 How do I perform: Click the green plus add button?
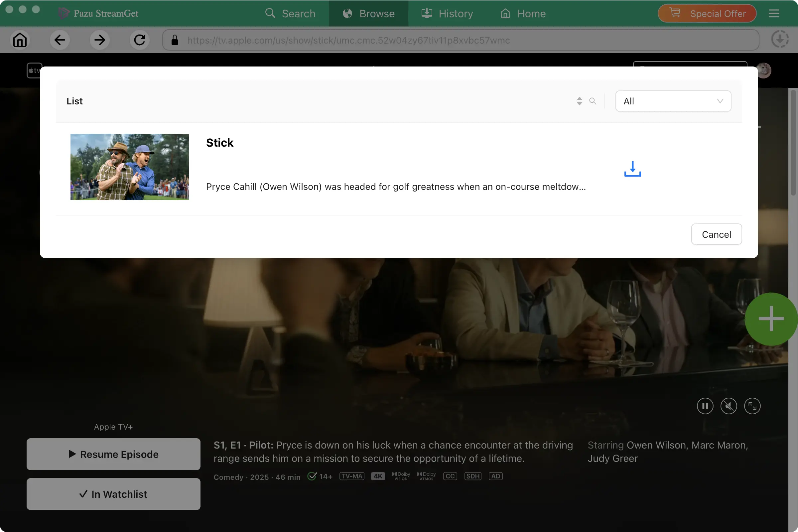771,319
